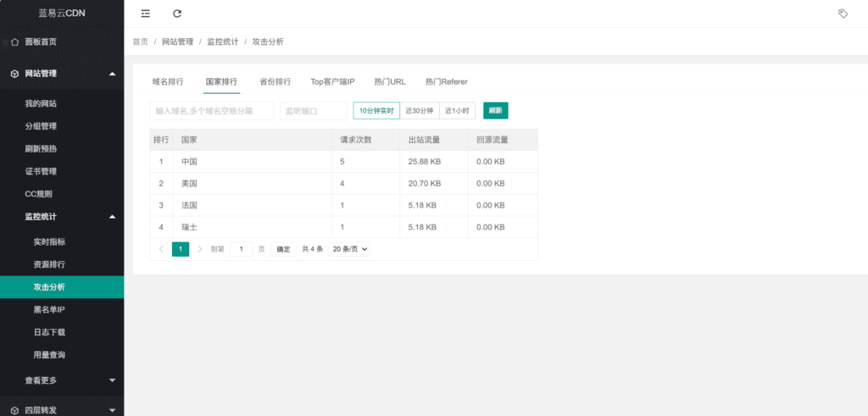This screenshot has height=416, width=868.
Task: Click page number 1 button
Action: coord(181,249)
